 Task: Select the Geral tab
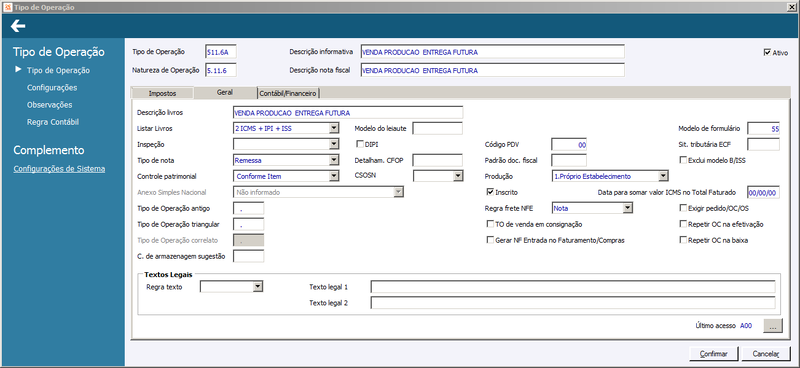pos(225,92)
